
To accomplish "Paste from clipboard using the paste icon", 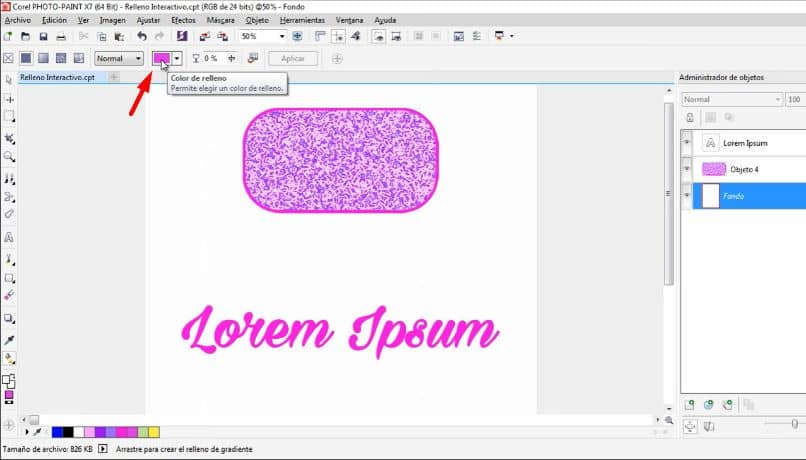I will pyautogui.click(x=119, y=36).
